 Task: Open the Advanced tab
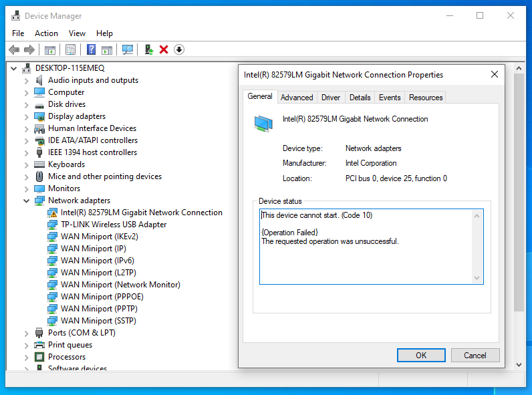[297, 98]
